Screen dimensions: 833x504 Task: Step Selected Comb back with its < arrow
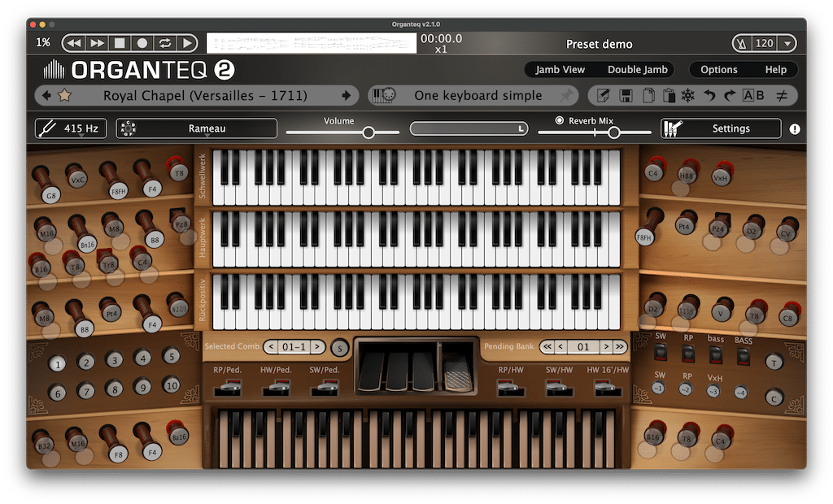[x=271, y=347]
